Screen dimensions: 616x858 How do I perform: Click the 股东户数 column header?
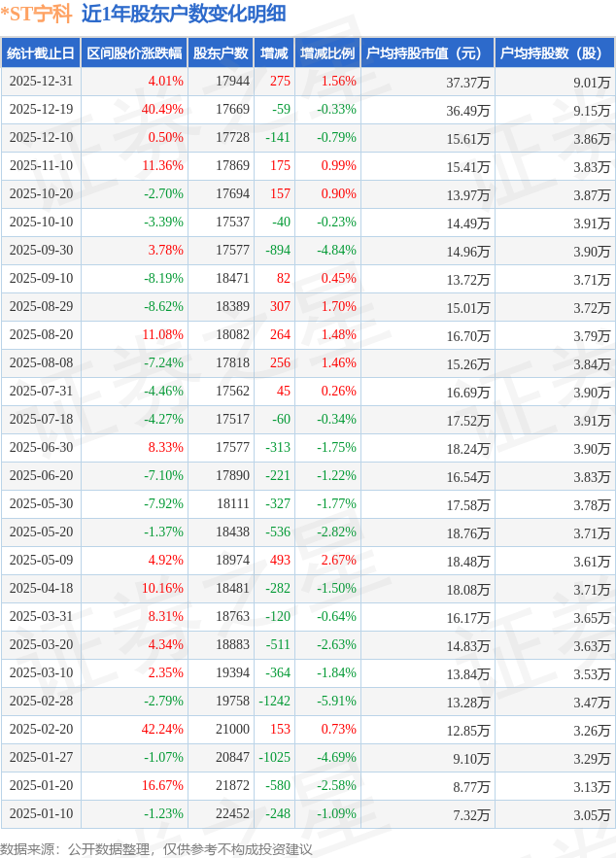(x=220, y=53)
